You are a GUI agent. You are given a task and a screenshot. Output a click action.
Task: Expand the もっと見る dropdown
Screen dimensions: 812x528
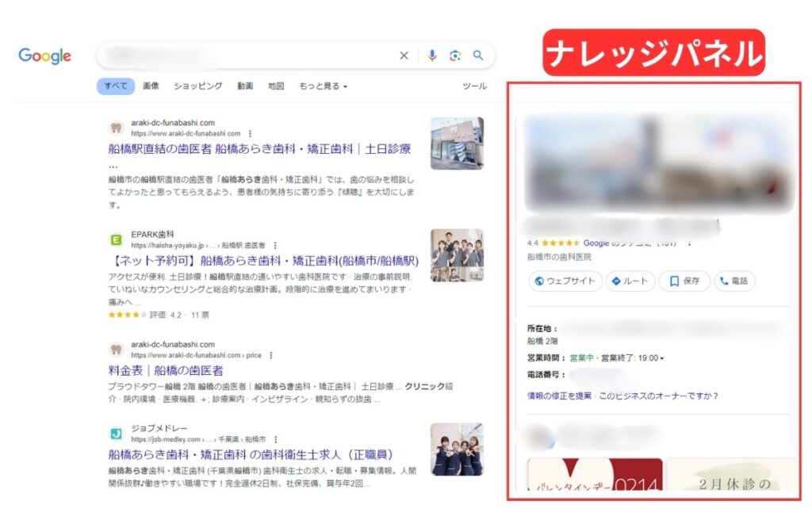(321, 86)
